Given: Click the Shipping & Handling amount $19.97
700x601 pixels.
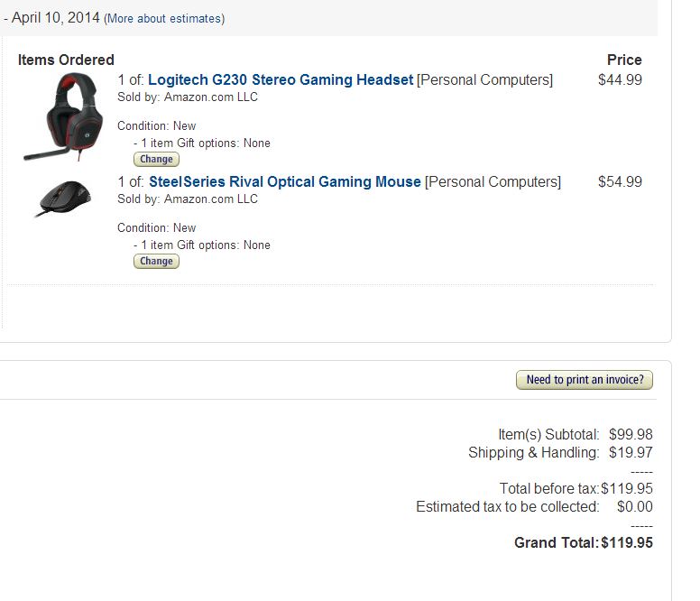Looking at the screenshot, I should 631,452.
